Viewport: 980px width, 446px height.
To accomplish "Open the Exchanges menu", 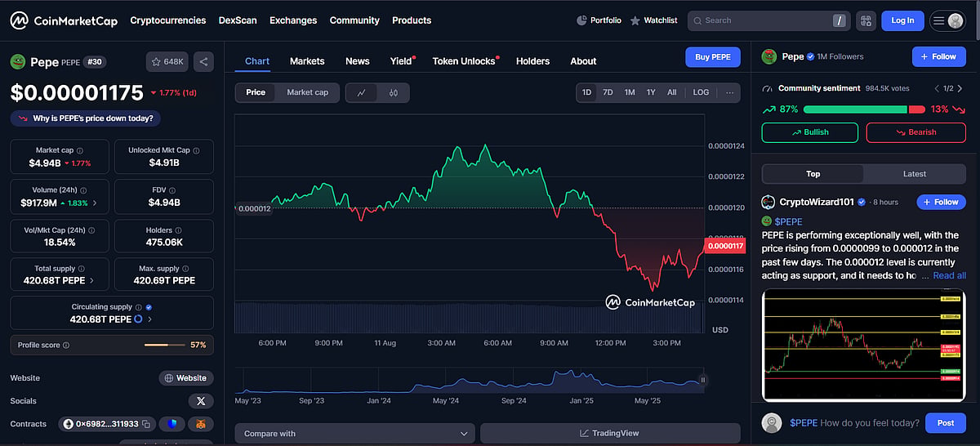I will pos(293,20).
